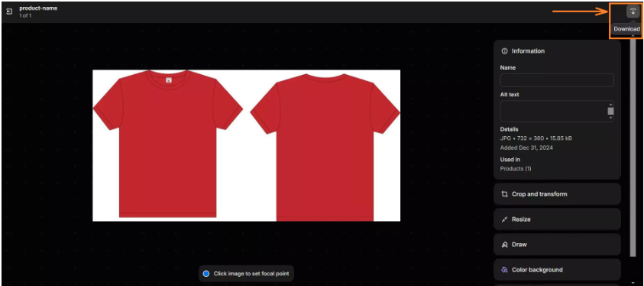
Task: Click Alt text scroll down arrow
Action: (610, 118)
